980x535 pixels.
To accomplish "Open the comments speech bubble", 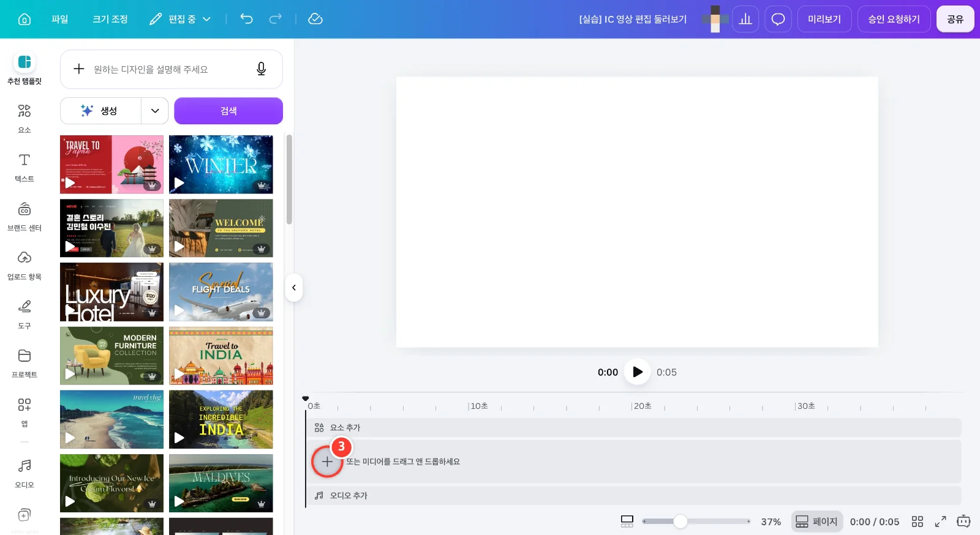I will (778, 19).
